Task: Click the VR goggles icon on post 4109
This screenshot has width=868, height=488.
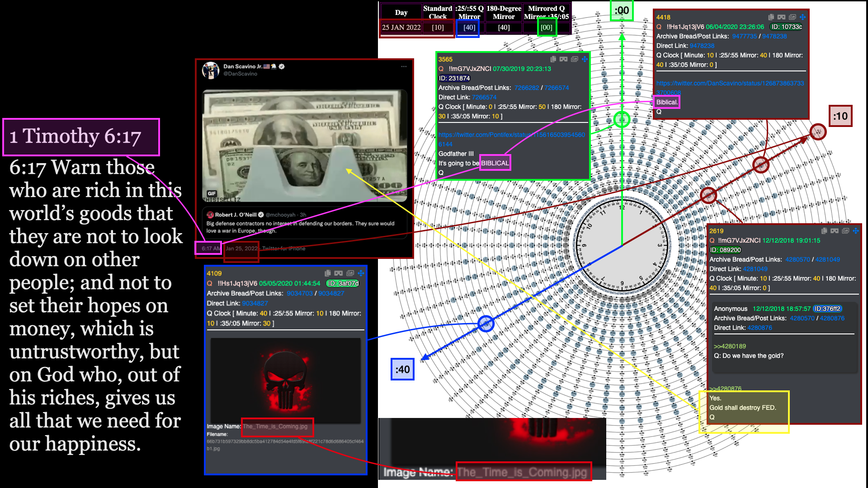Action: [338, 273]
